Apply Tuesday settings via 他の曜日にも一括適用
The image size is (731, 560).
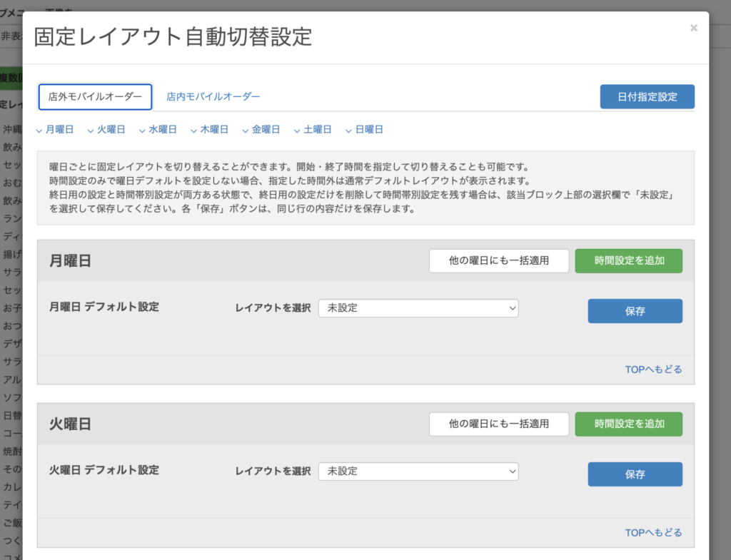pyautogui.click(x=499, y=424)
